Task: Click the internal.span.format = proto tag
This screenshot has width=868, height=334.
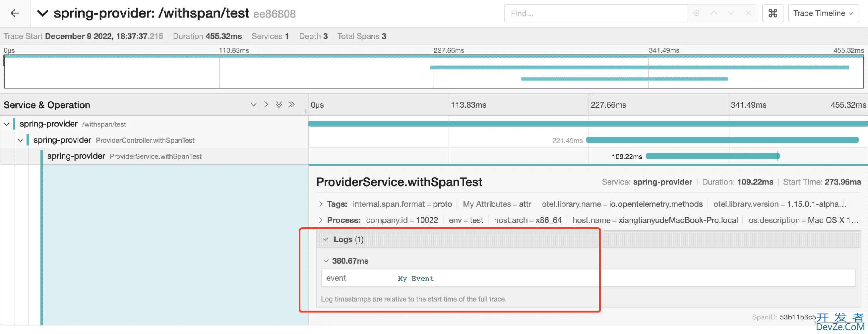Action: pyautogui.click(x=402, y=204)
